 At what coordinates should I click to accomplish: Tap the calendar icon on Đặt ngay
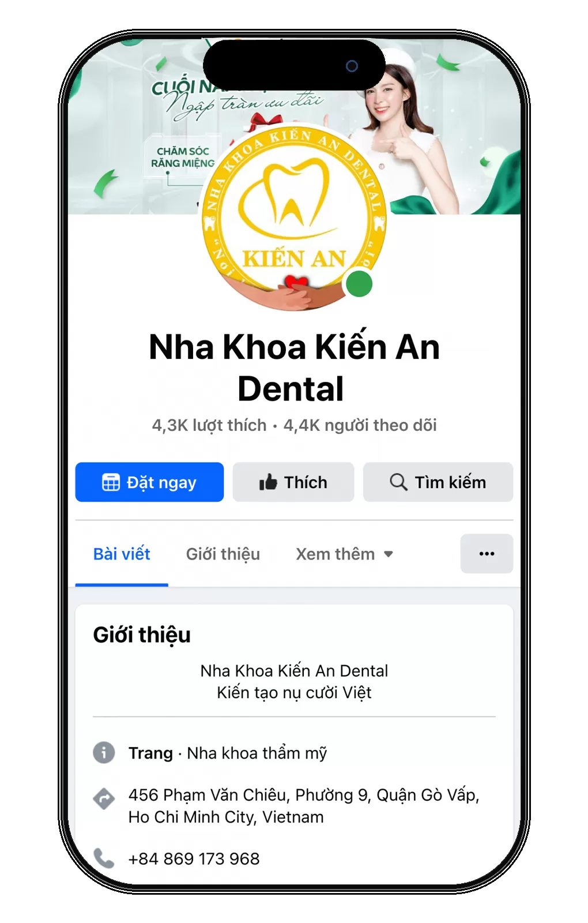111,482
